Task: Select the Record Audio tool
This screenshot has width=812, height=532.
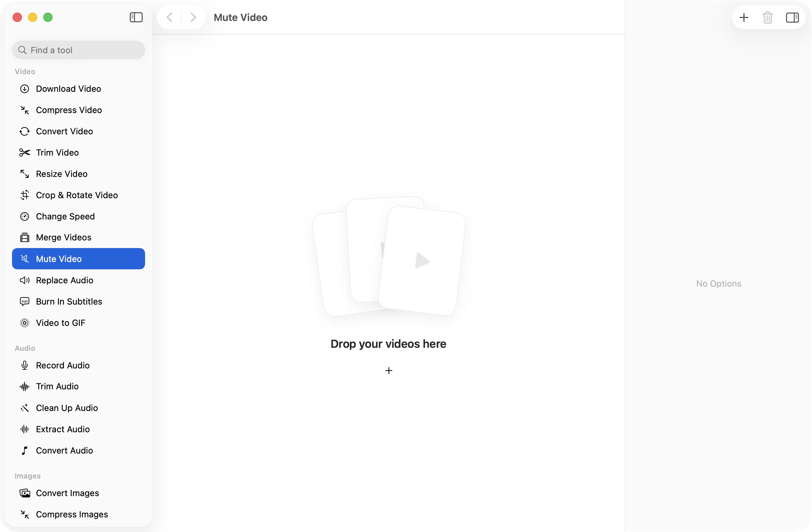Action: point(79,365)
